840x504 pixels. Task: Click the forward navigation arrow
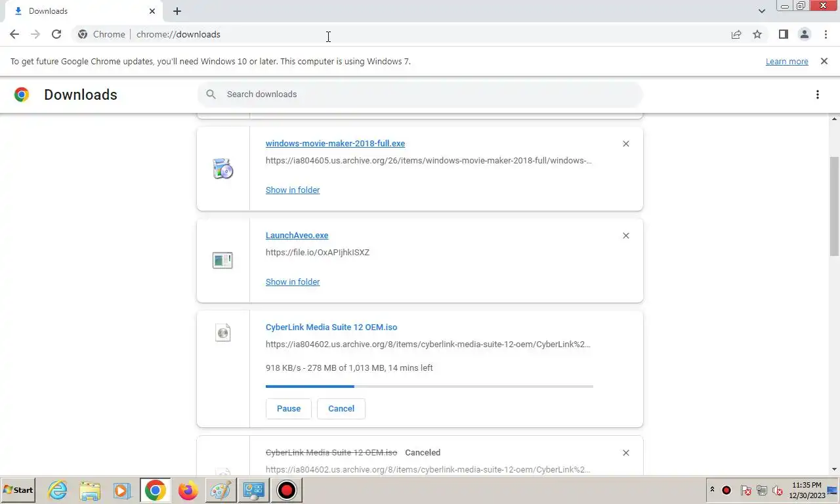[35, 34]
